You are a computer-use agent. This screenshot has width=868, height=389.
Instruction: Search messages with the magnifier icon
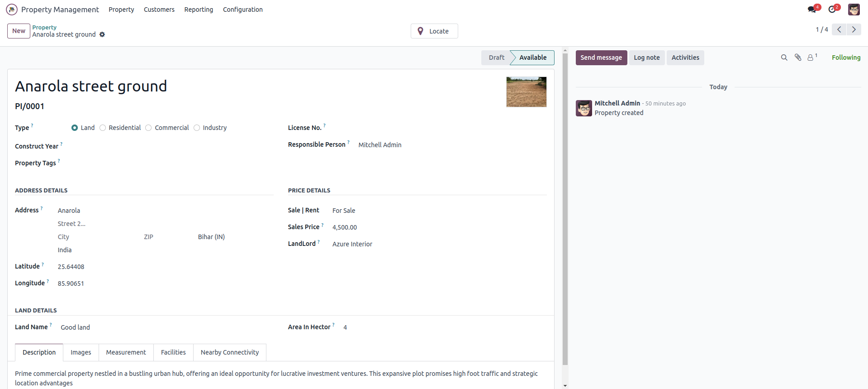(784, 58)
